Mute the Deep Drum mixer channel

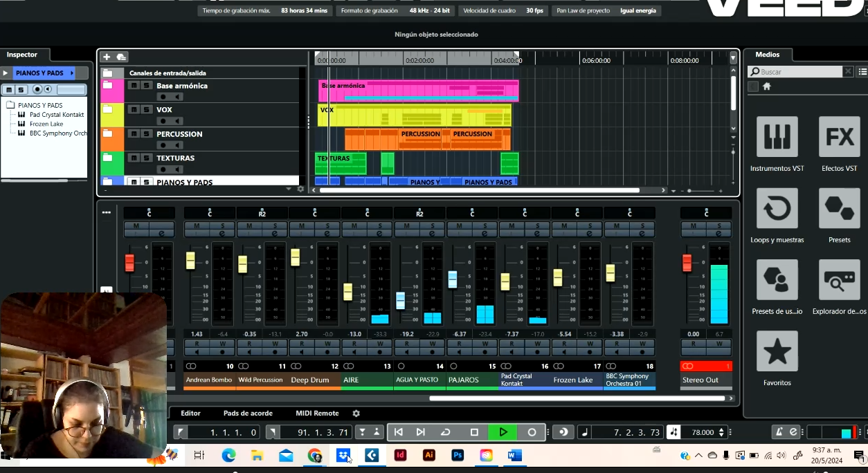click(x=302, y=225)
